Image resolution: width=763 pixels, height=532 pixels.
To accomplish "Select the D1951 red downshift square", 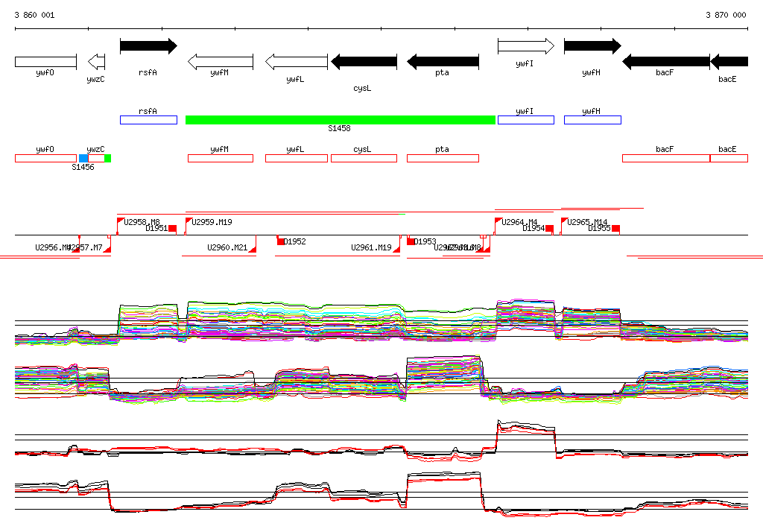I will [172, 229].
